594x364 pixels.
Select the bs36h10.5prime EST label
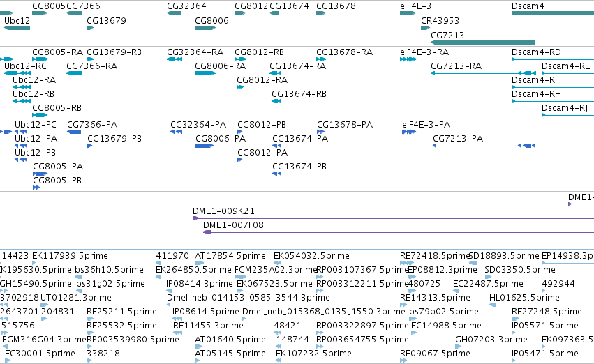coord(110,270)
